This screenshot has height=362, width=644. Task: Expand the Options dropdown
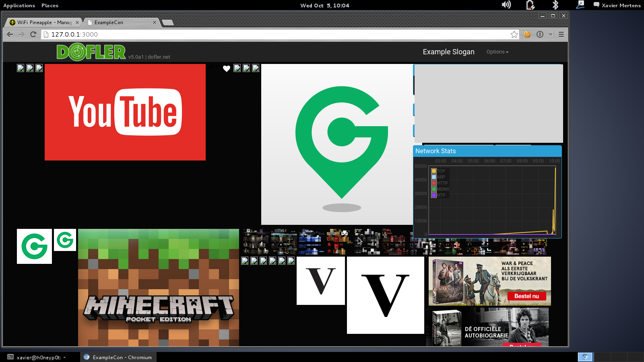point(497,52)
